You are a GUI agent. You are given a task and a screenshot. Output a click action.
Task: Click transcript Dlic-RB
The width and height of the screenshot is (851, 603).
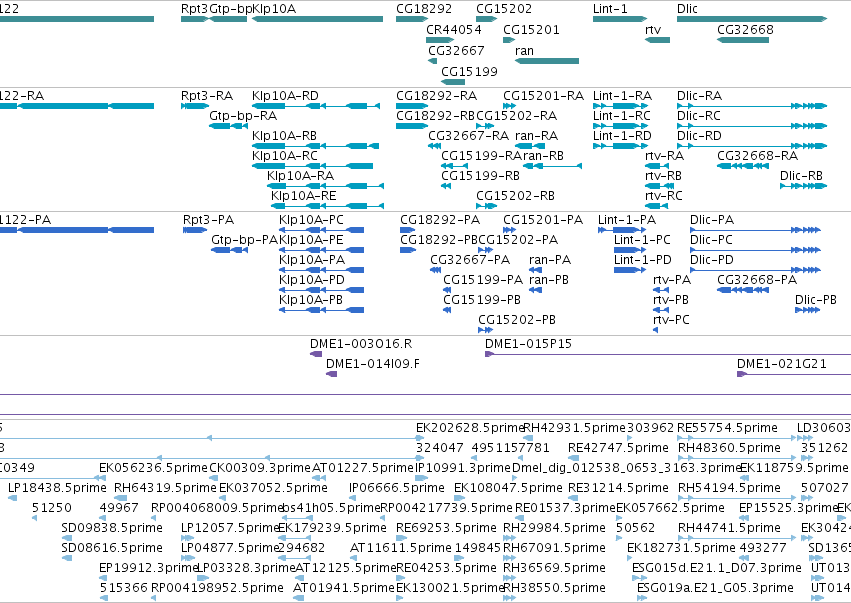[x=804, y=186]
